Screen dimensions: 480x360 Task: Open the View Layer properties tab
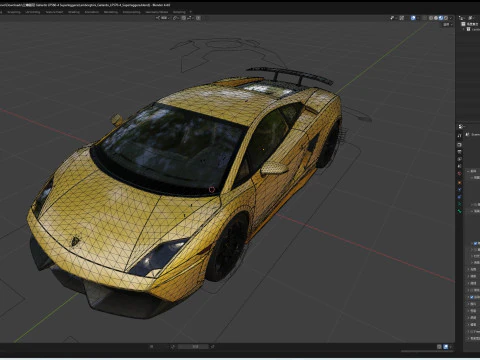459,159
